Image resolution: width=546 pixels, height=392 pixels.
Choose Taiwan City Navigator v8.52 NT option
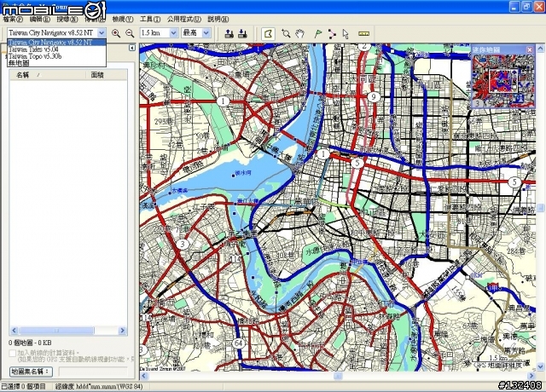(56, 43)
